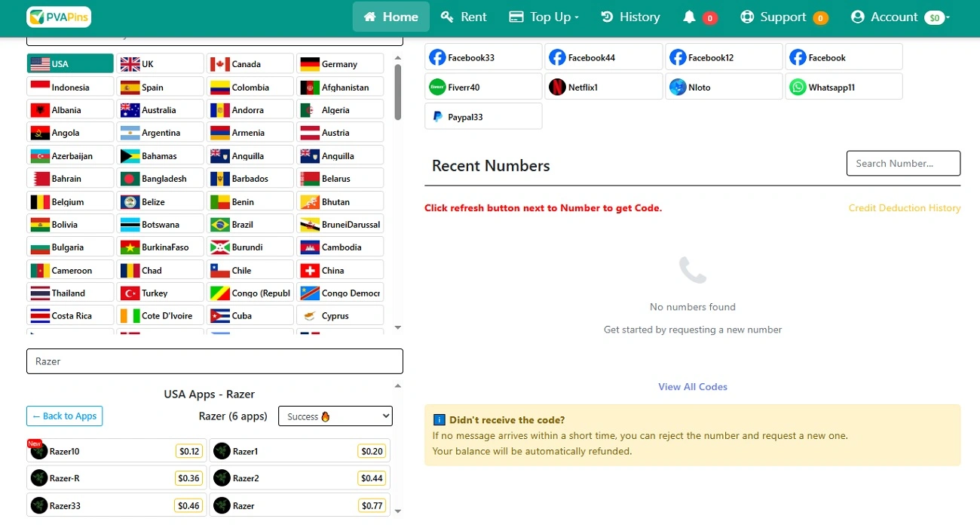980x528 pixels.
Task: Select Belgium country entry
Action: point(70,201)
